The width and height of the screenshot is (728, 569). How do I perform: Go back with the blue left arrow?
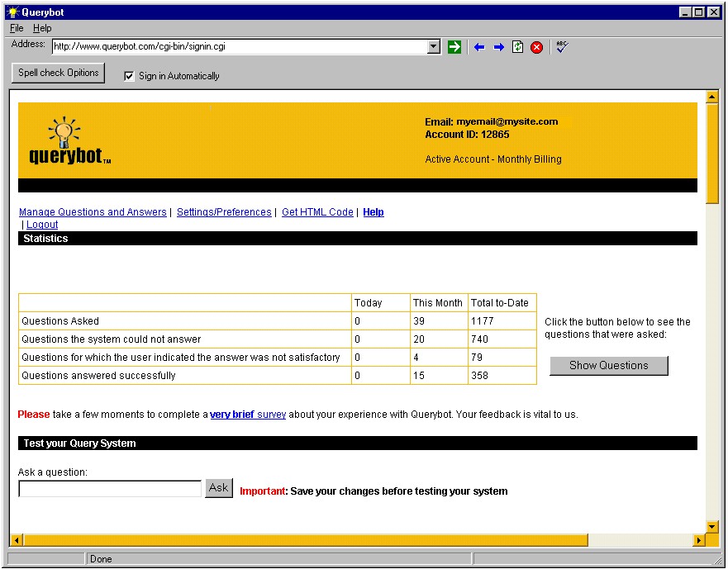pos(479,47)
